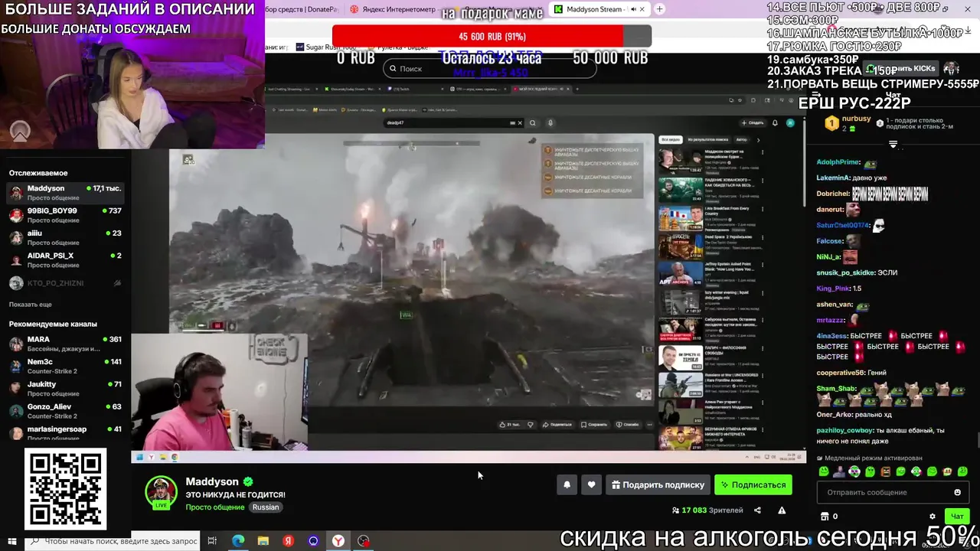This screenshot has width=980, height=551.
Task: Open recommended channel marlasingersoap
Action: click(x=65, y=433)
